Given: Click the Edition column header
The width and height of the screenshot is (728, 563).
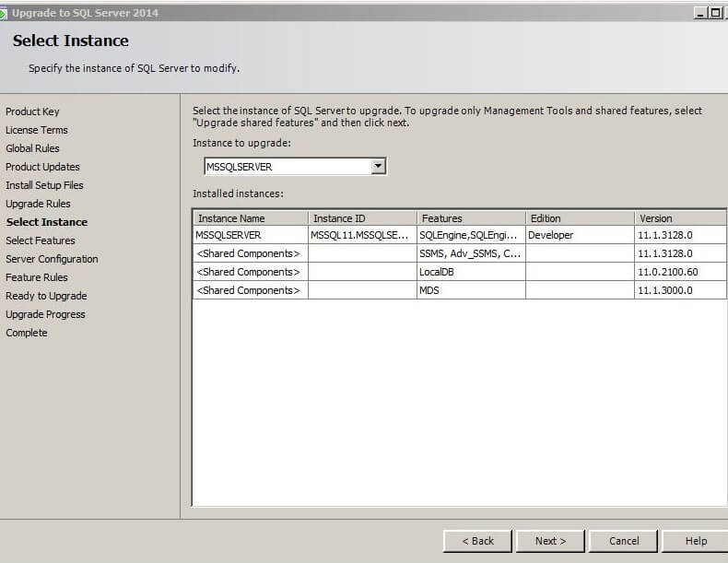Looking at the screenshot, I should [580, 218].
